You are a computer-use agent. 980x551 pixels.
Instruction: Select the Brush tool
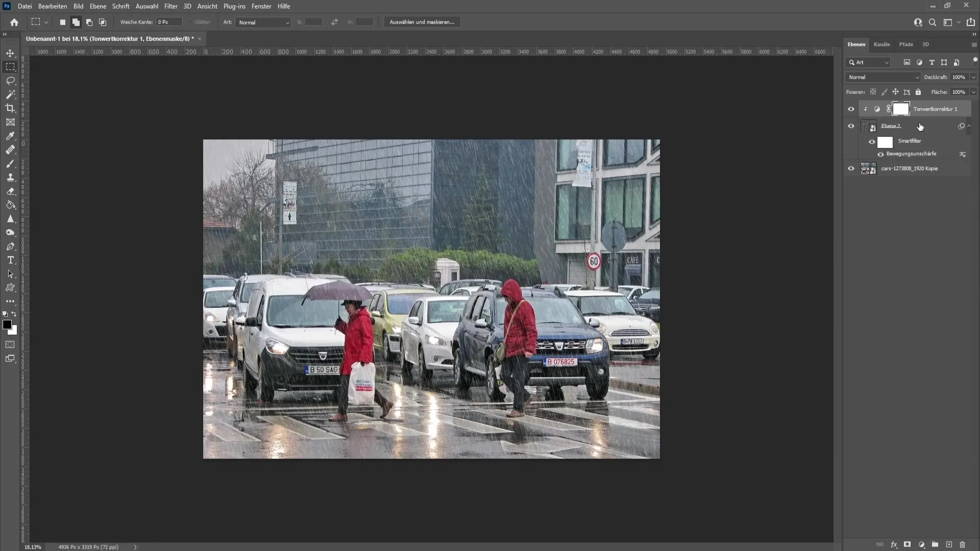[10, 163]
